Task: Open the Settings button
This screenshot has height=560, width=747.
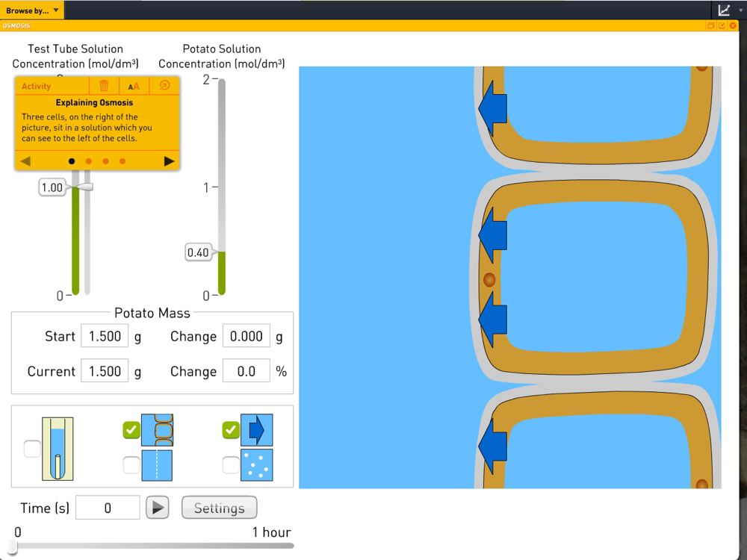Action: (219, 508)
